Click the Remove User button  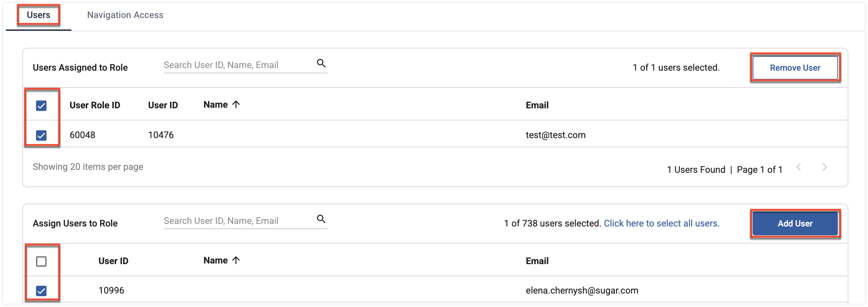pyautogui.click(x=795, y=68)
